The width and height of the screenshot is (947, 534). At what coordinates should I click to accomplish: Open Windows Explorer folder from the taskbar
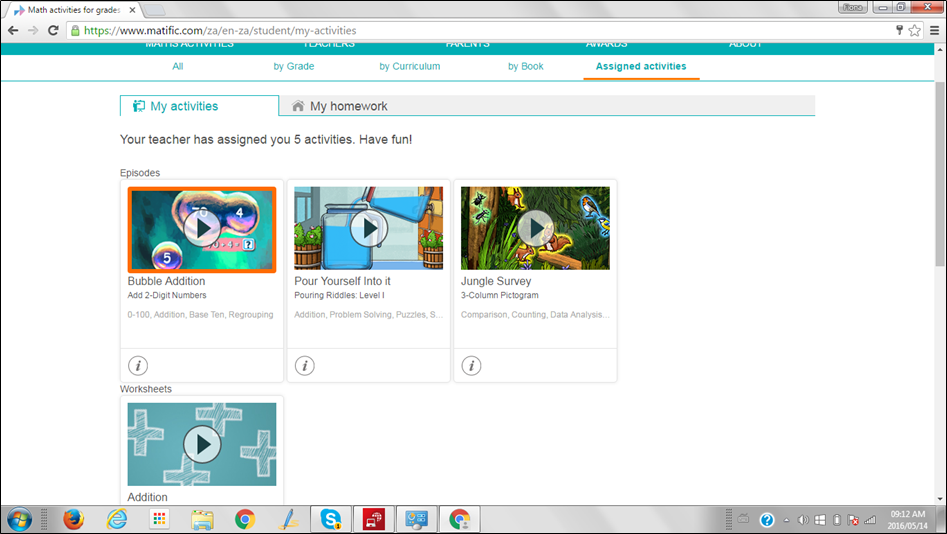tap(202, 520)
